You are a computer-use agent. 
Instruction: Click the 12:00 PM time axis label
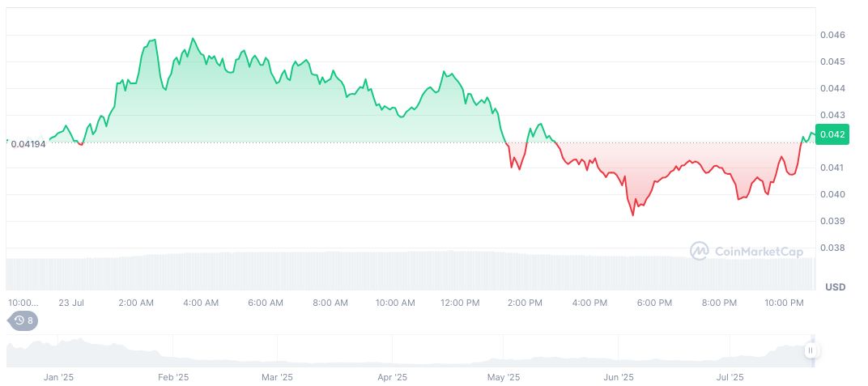click(x=460, y=303)
